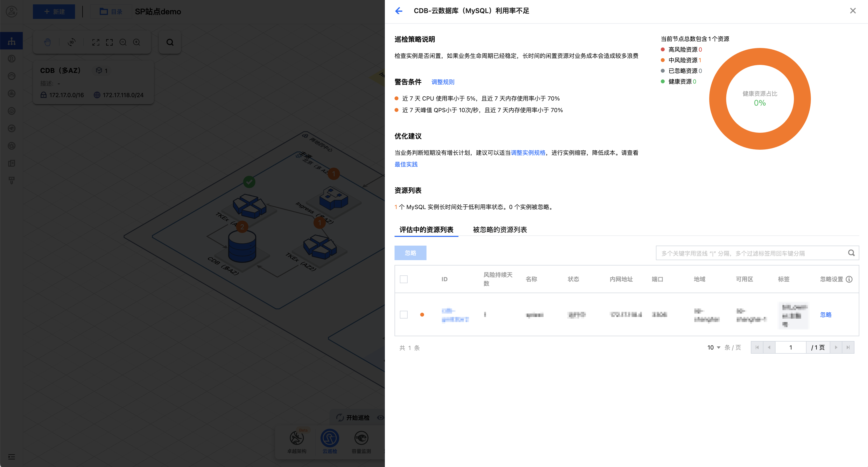Click 健康资源 legend item
This screenshot has height=467, width=868.
[678, 82]
